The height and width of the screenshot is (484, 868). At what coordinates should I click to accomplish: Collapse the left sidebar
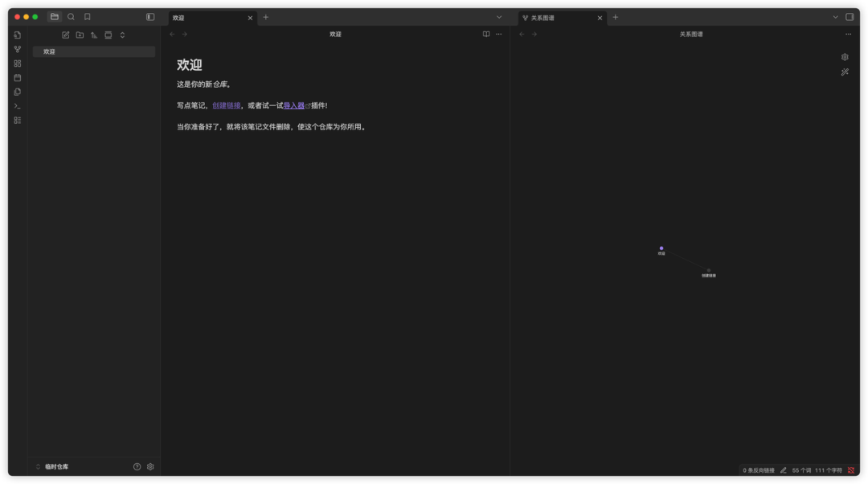click(150, 17)
